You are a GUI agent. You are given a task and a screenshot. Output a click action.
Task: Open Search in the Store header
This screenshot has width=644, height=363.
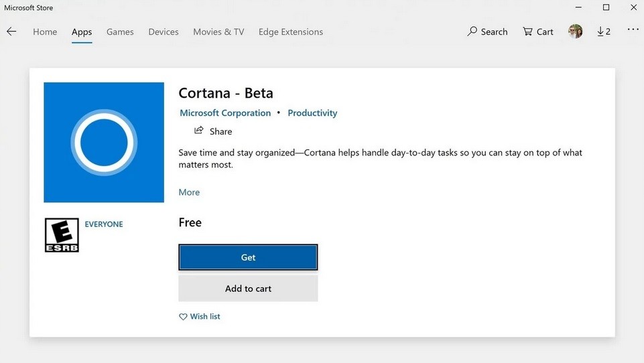click(487, 31)
